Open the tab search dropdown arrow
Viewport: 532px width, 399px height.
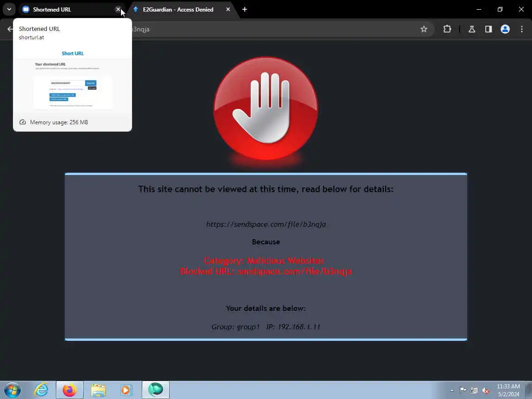[x=9, y=9]
